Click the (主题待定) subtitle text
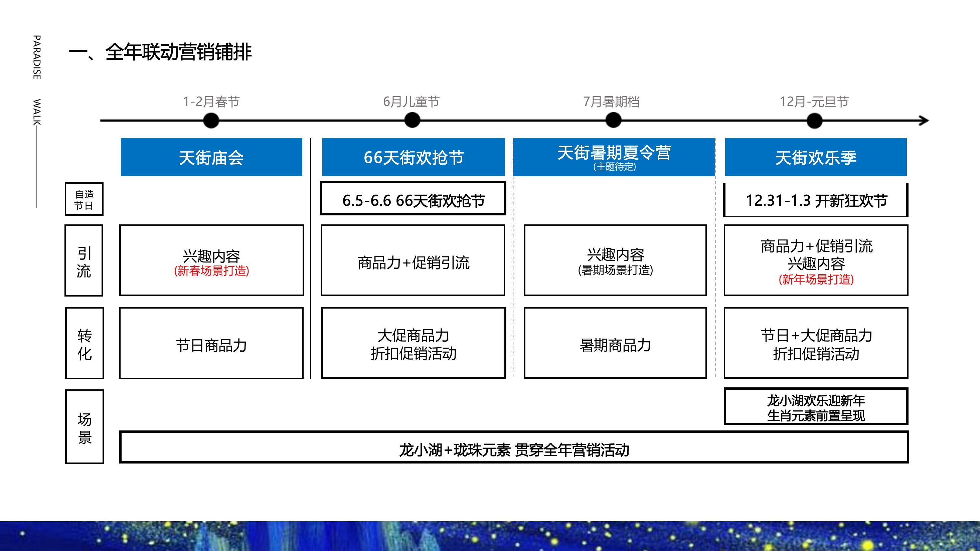 click(x=614, y=167)
